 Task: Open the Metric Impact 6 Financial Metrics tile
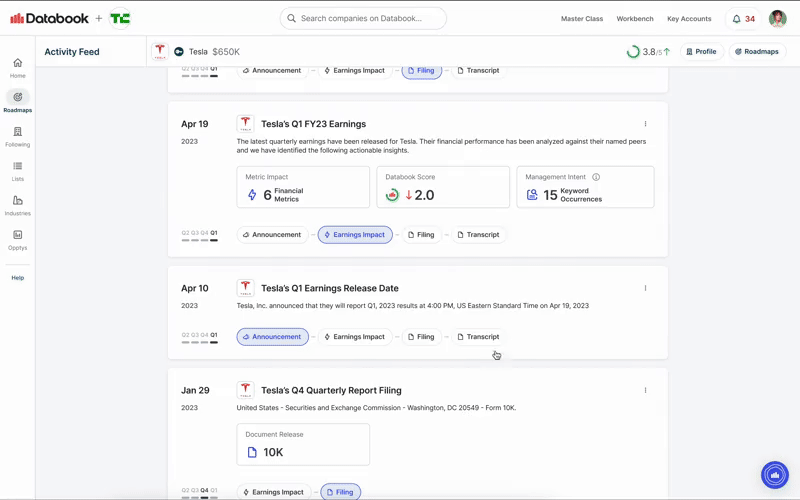coord(303,187)
